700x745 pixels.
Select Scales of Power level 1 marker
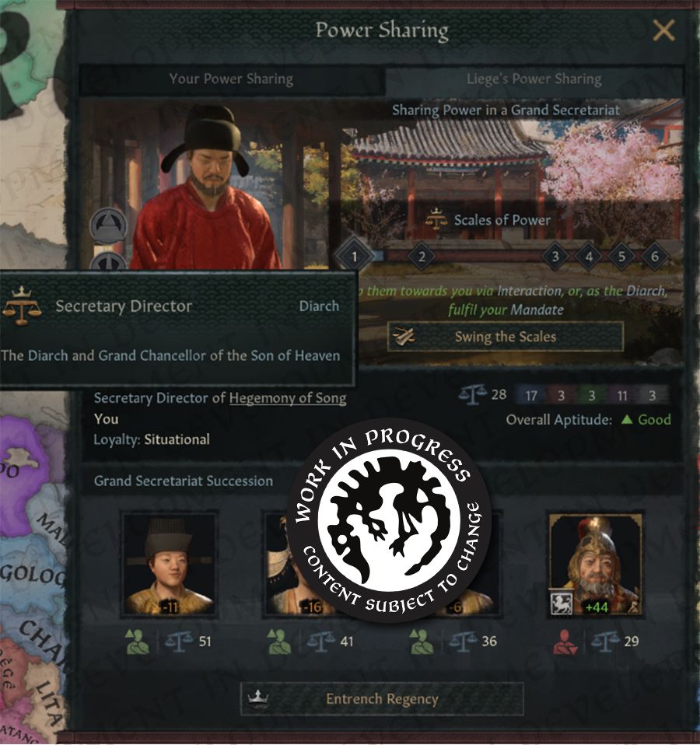[354, 257]
